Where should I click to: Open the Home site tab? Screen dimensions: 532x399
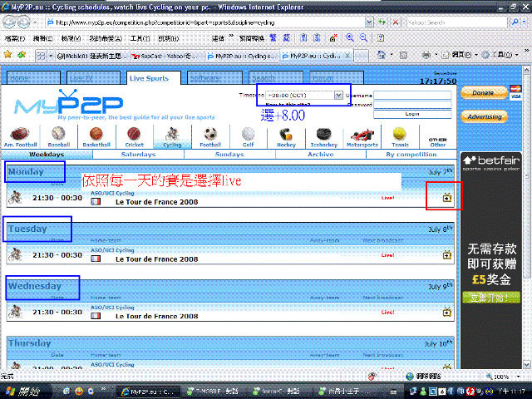tap(33, 77)
